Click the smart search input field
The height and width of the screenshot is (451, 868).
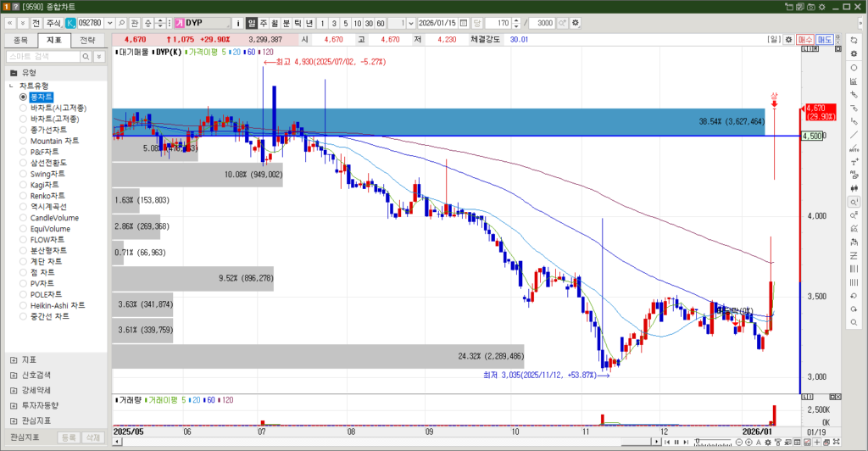(x=43, y=57)
